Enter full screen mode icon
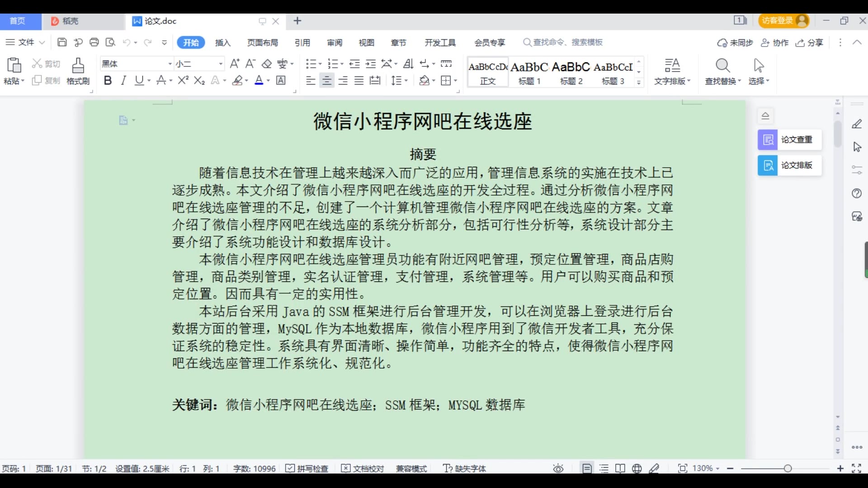 856,469
